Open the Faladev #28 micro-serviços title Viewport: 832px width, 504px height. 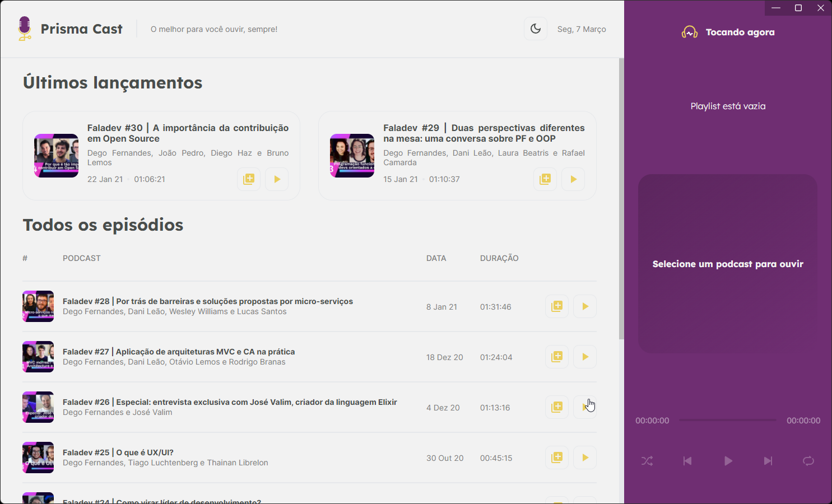tap(208, 301)
